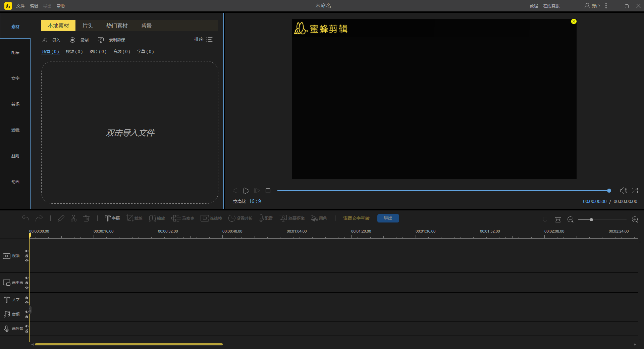Open the 排序 sort dropdown

[203, 40]
